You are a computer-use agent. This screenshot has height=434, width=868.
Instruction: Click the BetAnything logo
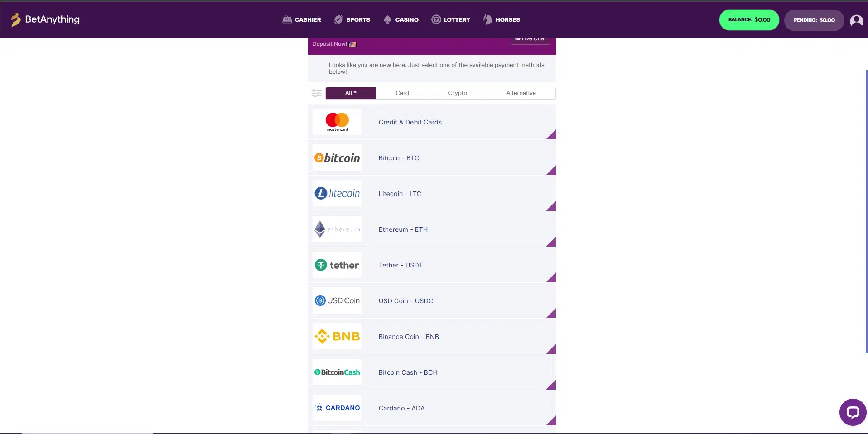[45, 19]
